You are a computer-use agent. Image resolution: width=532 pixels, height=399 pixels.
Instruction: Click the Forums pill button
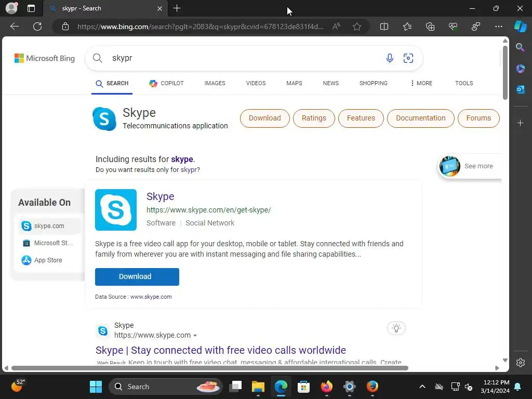click(478, 118)
